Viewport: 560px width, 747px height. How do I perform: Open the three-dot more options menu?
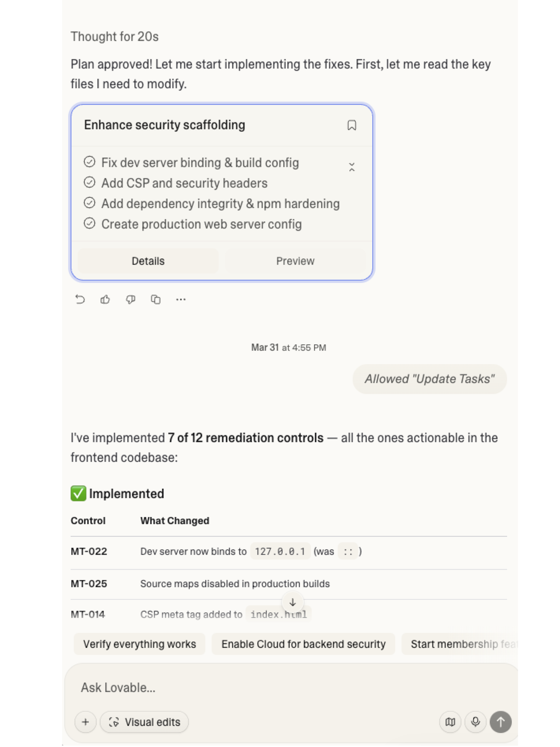(181, 299)
